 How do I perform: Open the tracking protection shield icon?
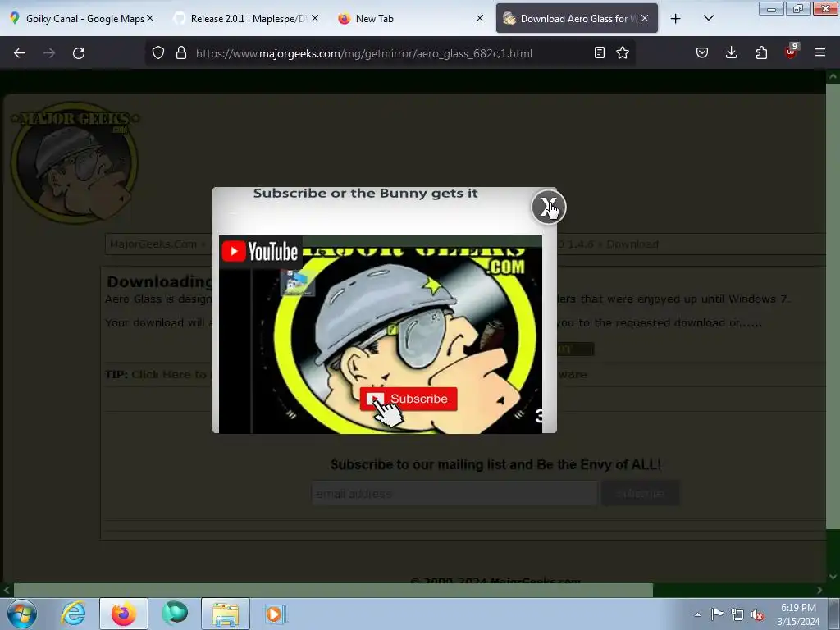pos(158,53)
